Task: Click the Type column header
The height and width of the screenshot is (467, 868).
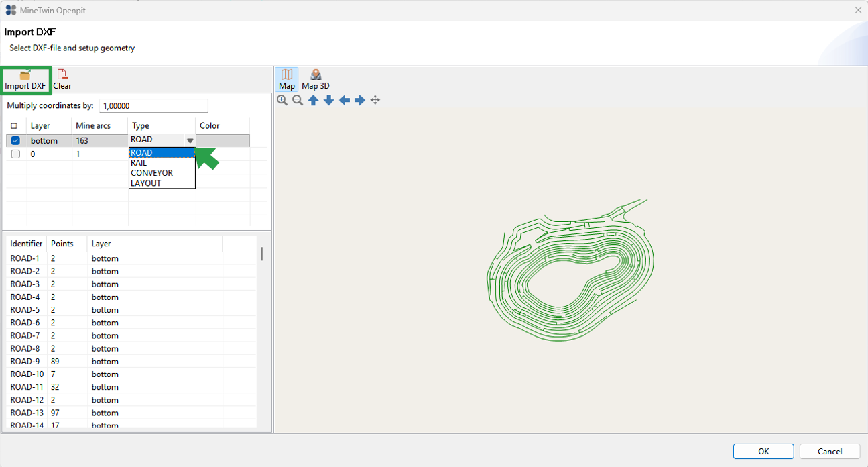Action: [x=162, y=126]
